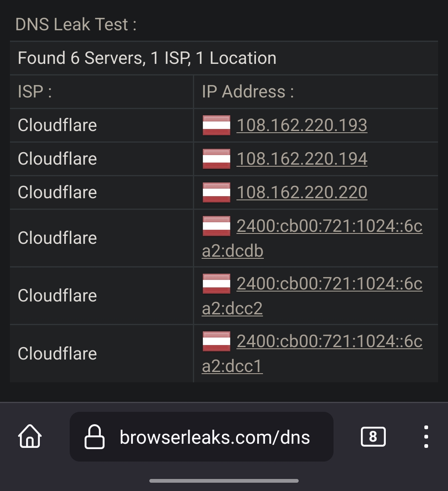
Task: Open IPv6 link ending in a2:dcdb
Action: coord(312,238)
